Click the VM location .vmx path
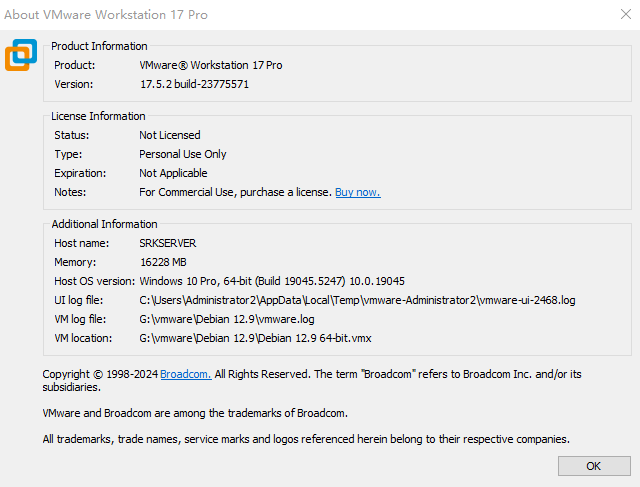The width and height of the screenshot is (640, 487). pyautogui.click(x=255, y=338)
